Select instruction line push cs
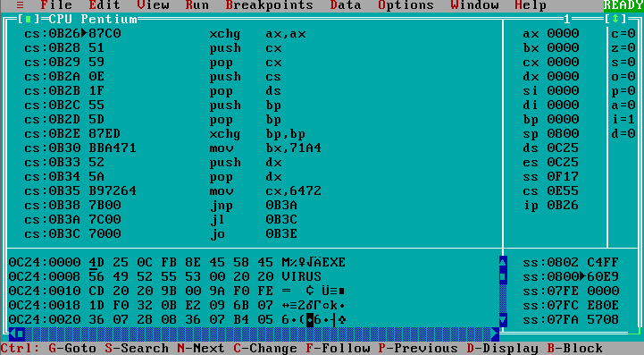644x355 pixels. (x=153, y=77)
